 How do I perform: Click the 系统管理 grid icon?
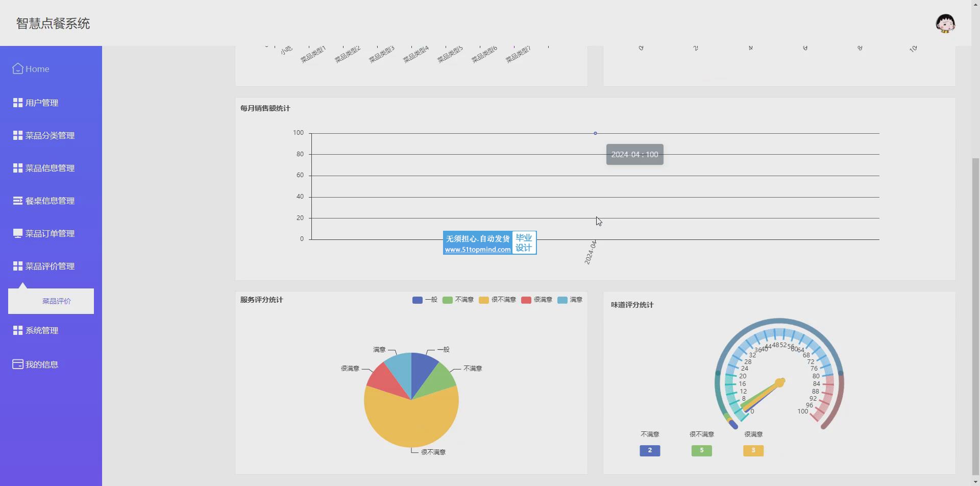tap(18, 330)
